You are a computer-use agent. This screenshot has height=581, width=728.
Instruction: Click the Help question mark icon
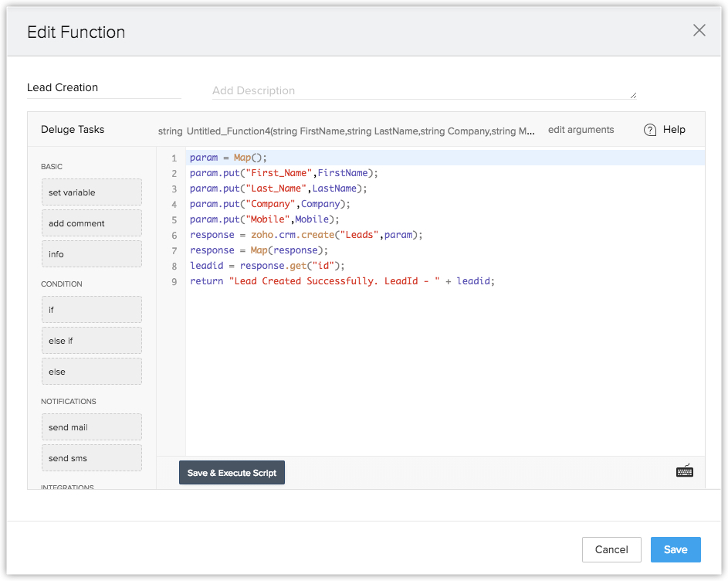[x=650, y=130]
